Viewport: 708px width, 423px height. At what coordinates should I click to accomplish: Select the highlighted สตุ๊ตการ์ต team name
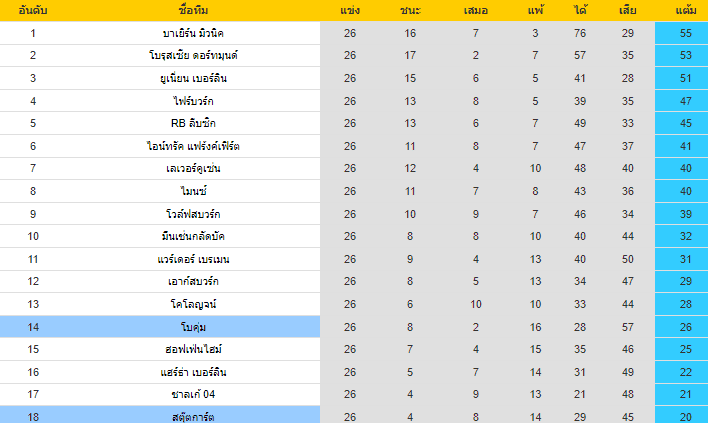191,416
